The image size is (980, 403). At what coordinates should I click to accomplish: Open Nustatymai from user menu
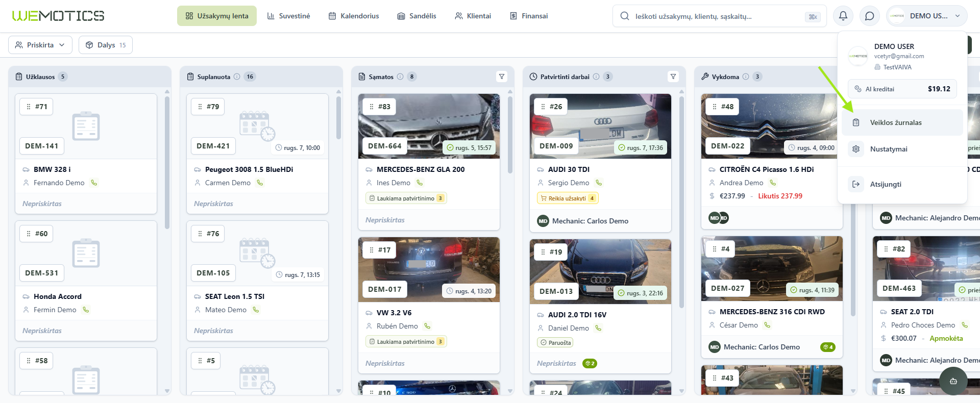[902, 149]
